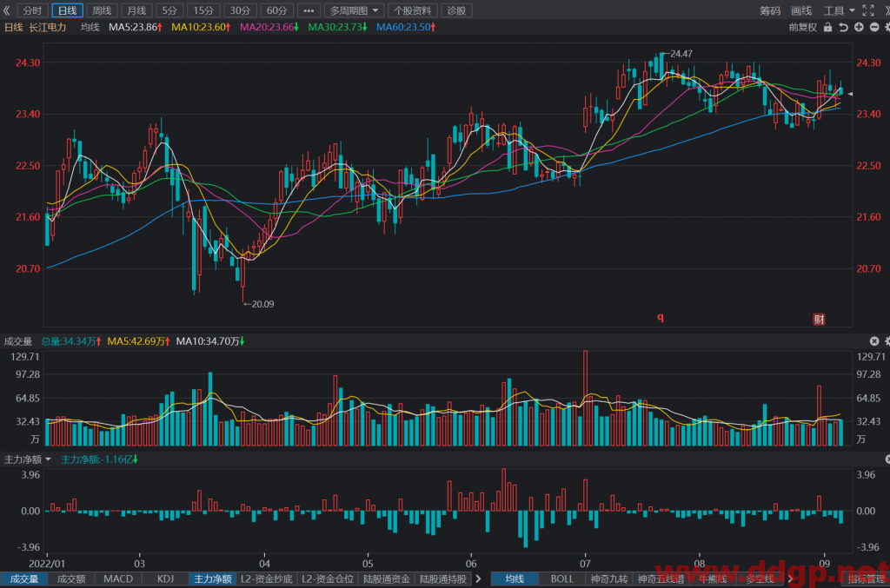Click the MA10:23.60 indicator value
Image resolution: width=890 pixels, height=588 pixels.
click(201, 27)
